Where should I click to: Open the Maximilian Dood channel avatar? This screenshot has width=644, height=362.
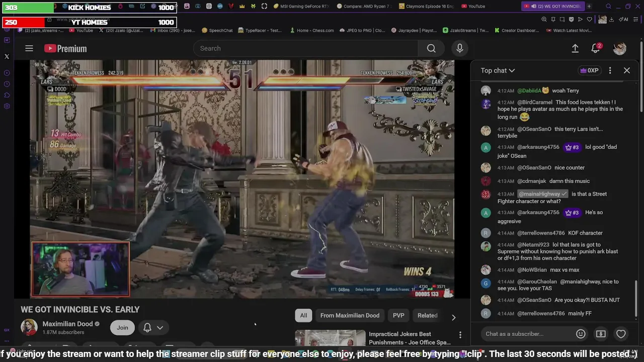pos(29,327)
